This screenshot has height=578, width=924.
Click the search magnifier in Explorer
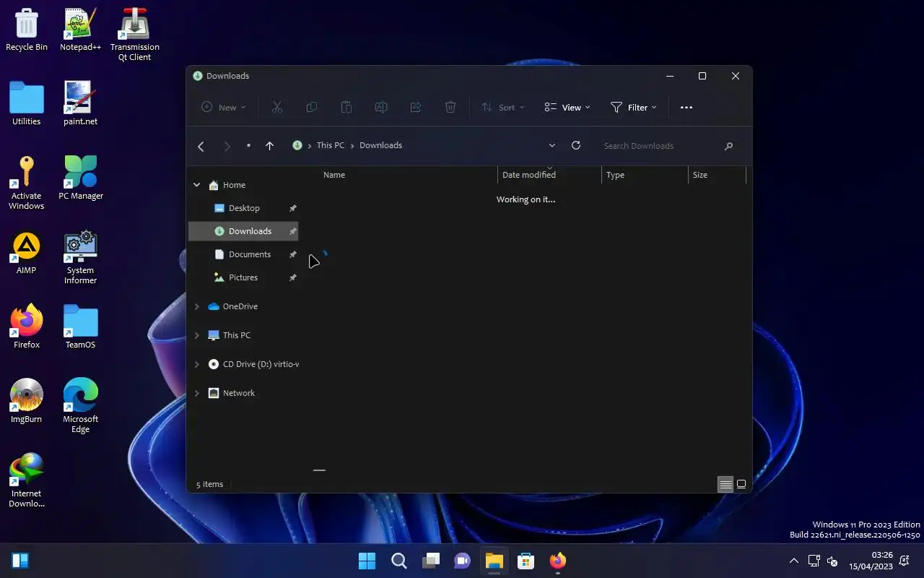[x=728, y=146]
